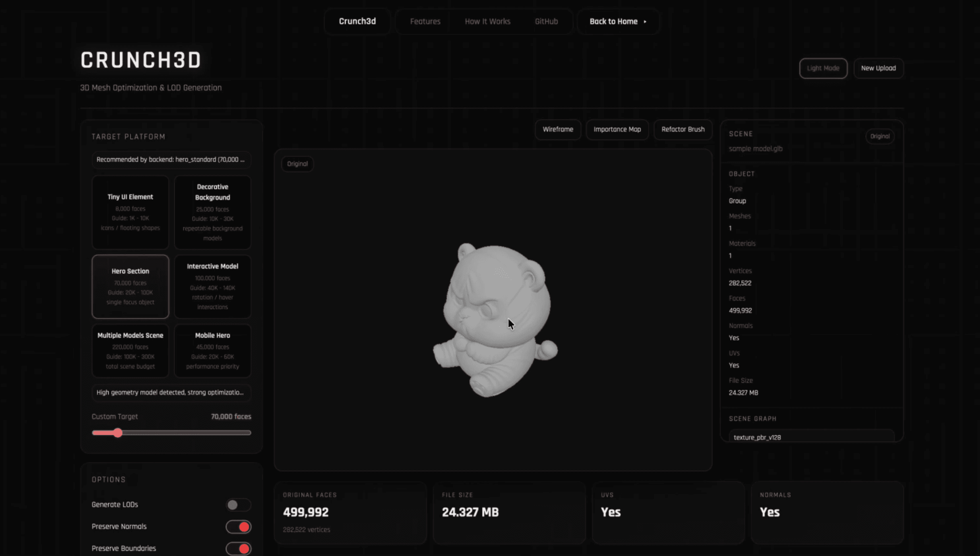Pick Interactive Model platform card

tap(212, 286)
